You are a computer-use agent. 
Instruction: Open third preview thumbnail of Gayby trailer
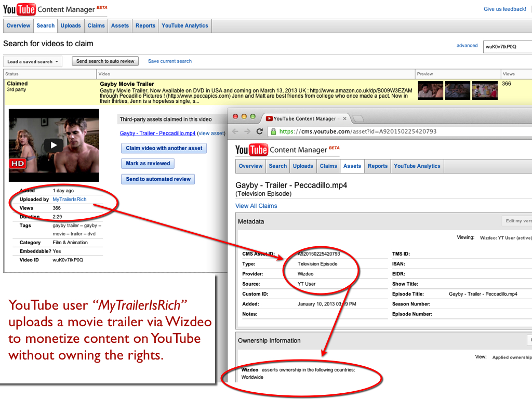[x=485, y=90]
